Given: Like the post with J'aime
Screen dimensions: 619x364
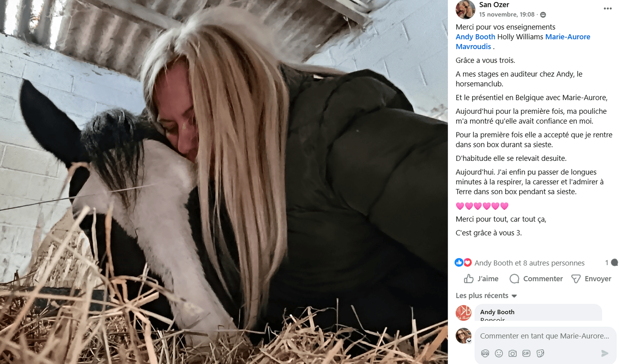Looking at the screenshot, I should [481, 279].
